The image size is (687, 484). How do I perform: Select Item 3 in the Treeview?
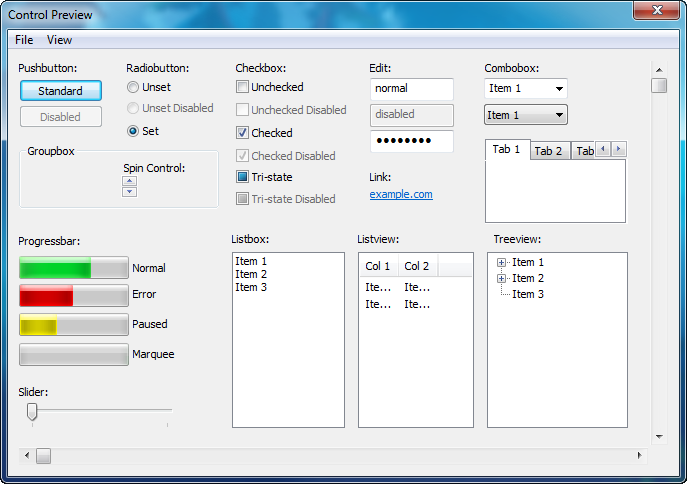[x=528, y=294]
